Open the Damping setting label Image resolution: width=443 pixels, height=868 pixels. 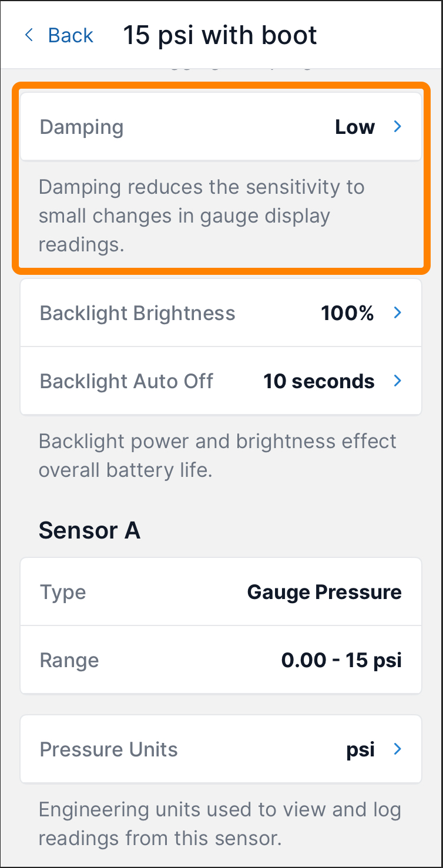(82, 127)
